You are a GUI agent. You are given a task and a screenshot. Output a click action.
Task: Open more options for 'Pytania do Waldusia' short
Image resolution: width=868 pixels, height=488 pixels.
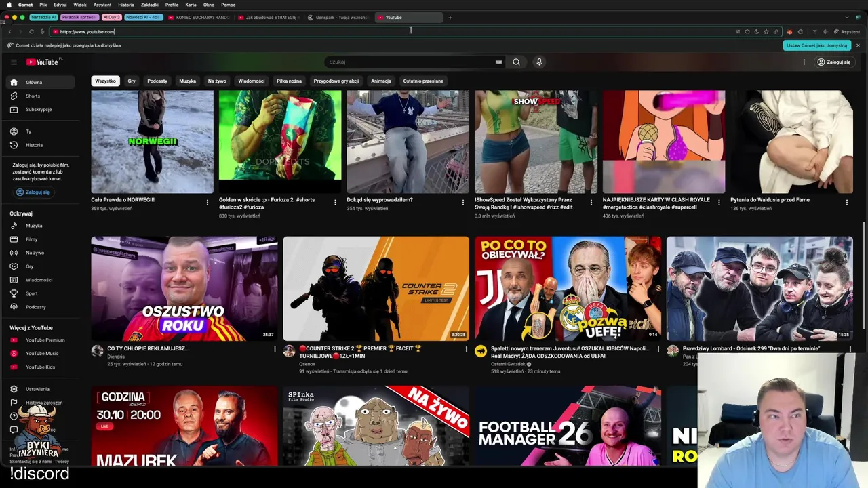846,202
